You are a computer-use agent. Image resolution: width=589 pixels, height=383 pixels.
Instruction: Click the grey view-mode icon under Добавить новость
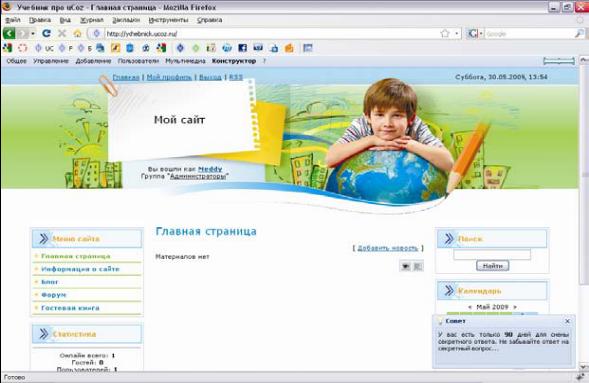[x=418, y=266]
